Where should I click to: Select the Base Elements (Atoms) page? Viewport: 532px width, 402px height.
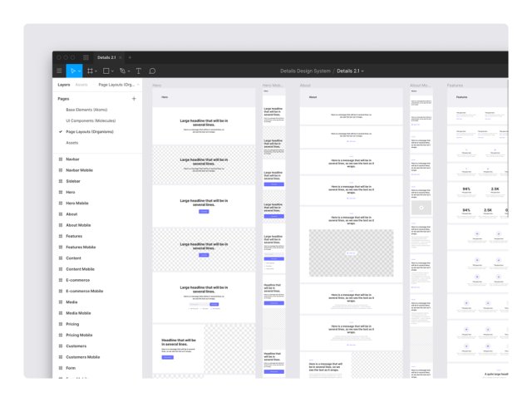coord(86,110)
